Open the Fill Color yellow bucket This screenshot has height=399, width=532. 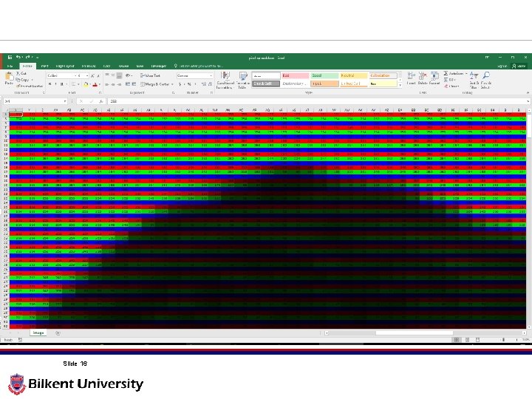point(86,84)
